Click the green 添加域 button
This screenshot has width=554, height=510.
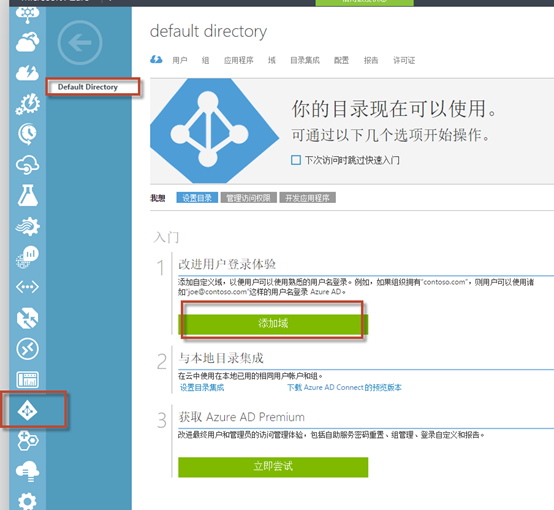(273, 324)
